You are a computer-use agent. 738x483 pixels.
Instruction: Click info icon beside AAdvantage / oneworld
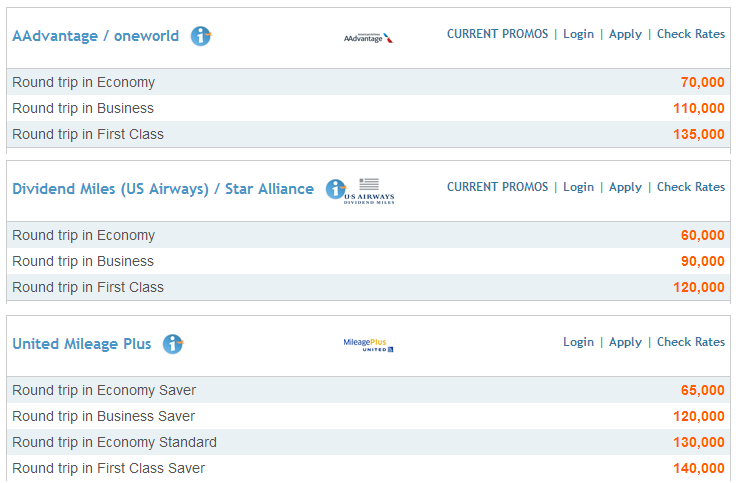(x=201, y=36)
